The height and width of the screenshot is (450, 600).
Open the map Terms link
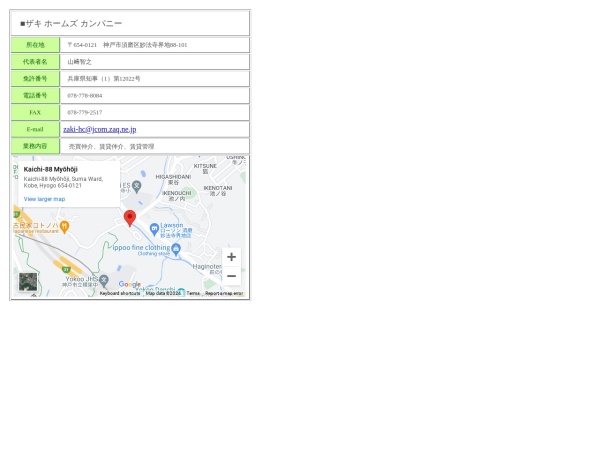tap(193, 293)
